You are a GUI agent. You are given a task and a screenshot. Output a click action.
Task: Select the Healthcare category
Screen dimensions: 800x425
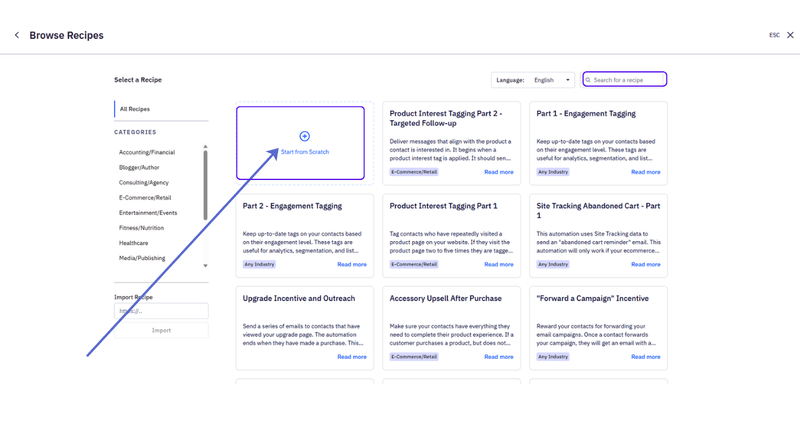[x=133, y=243]
